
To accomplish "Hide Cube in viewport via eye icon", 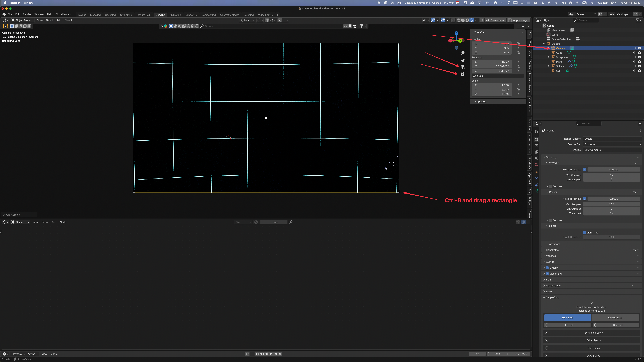I will (x=635, y=53).
